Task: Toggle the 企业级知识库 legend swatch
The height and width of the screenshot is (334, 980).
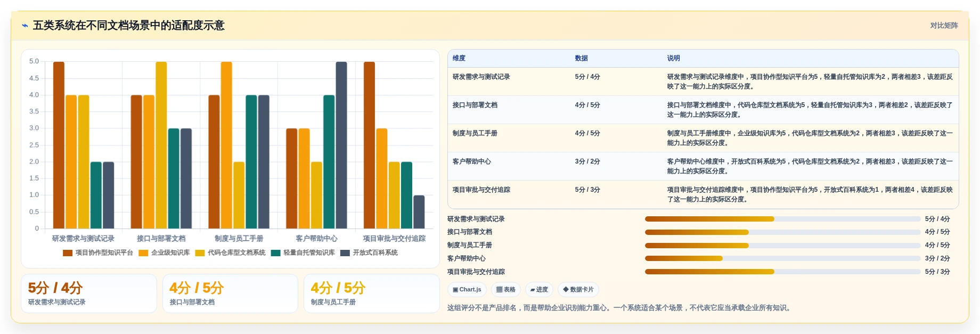Action: point(143,253)
